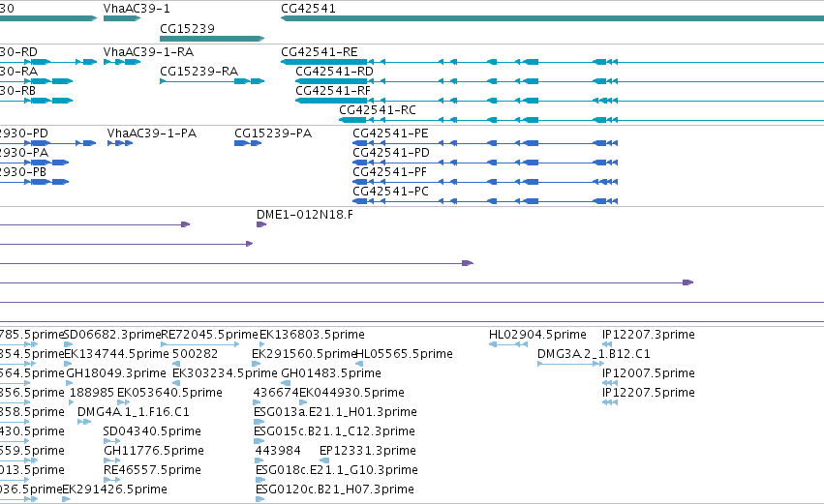Select the 188985 feature label
This screenshot has width=824, height=504.
point(92,393)
